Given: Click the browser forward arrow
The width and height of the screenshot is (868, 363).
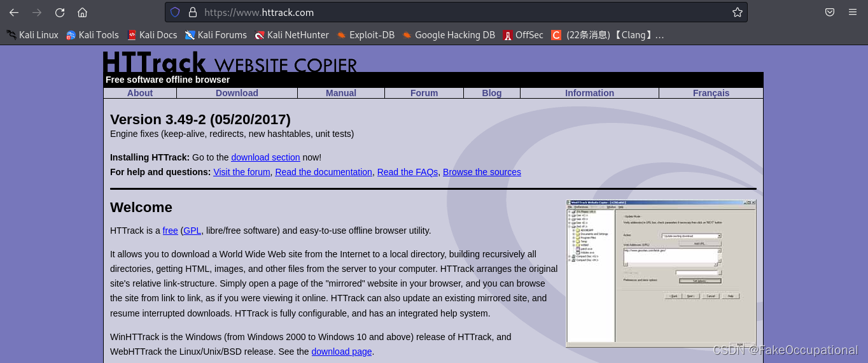Looking at the screenshot, I should pyautogui.click(x=37, y=12).
